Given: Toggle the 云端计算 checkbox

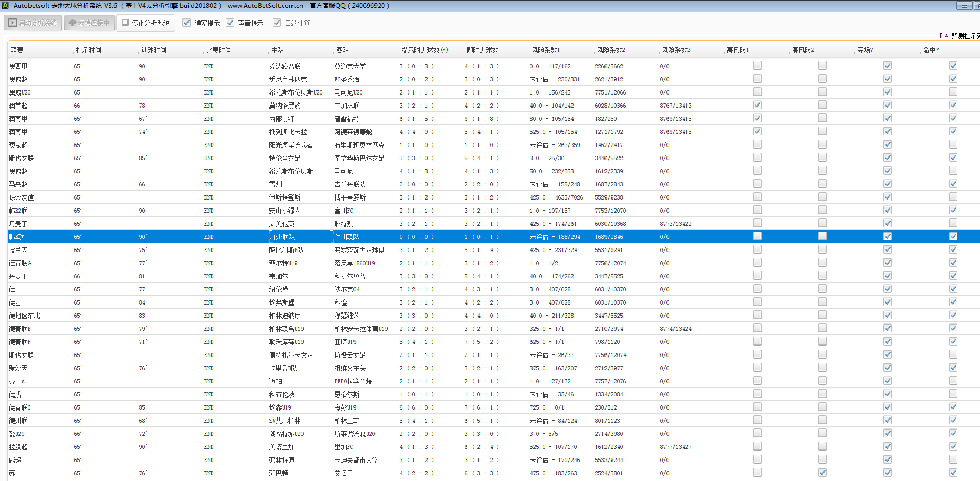Looking at the screenshot, I should [277, 23].
